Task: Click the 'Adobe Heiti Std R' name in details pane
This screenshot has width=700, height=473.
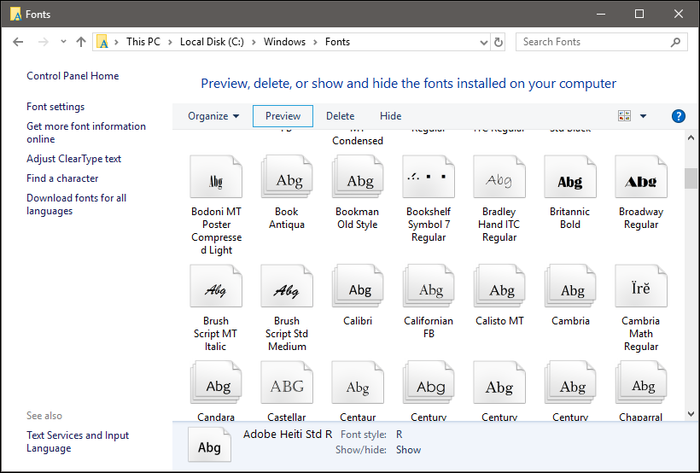Action: click(288, 434)
